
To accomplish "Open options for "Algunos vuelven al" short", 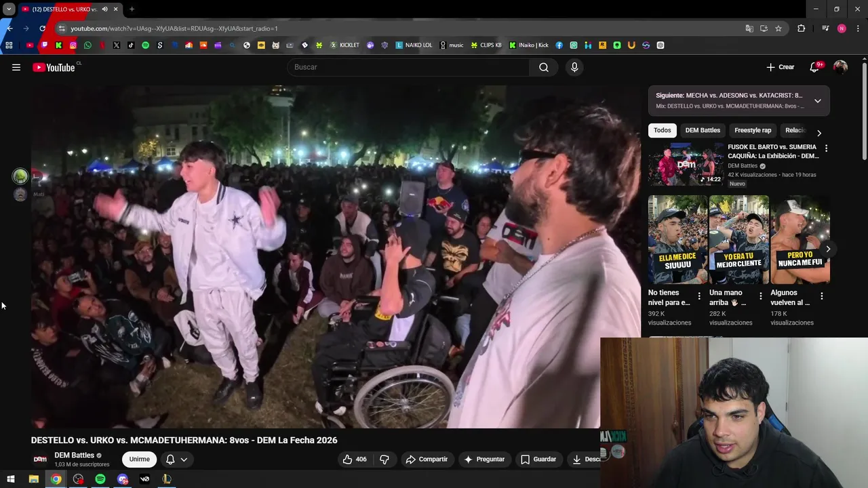I will tap(821, 296).
